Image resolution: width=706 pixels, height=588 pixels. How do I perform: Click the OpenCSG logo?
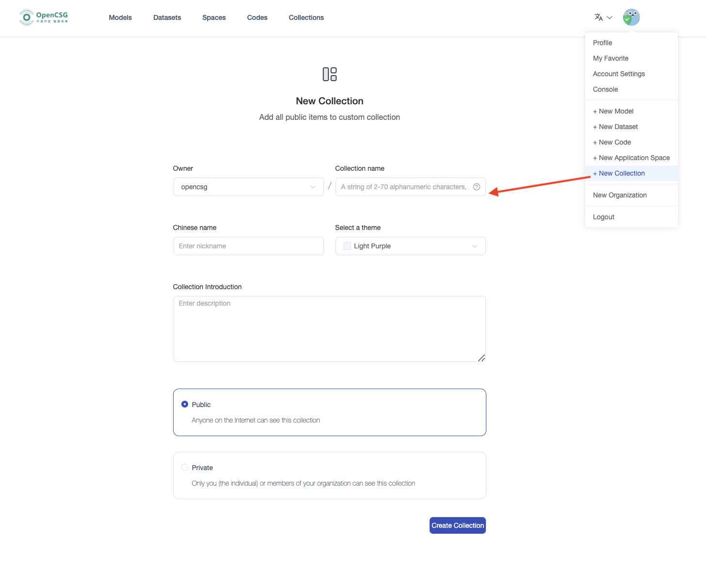click(44, 17)
